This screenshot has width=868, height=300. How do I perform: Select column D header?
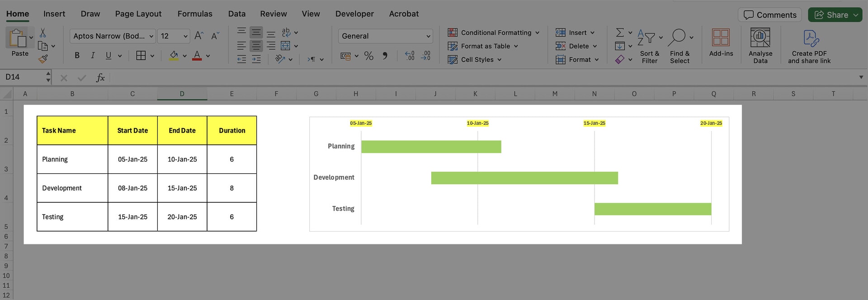coord(182,94)
